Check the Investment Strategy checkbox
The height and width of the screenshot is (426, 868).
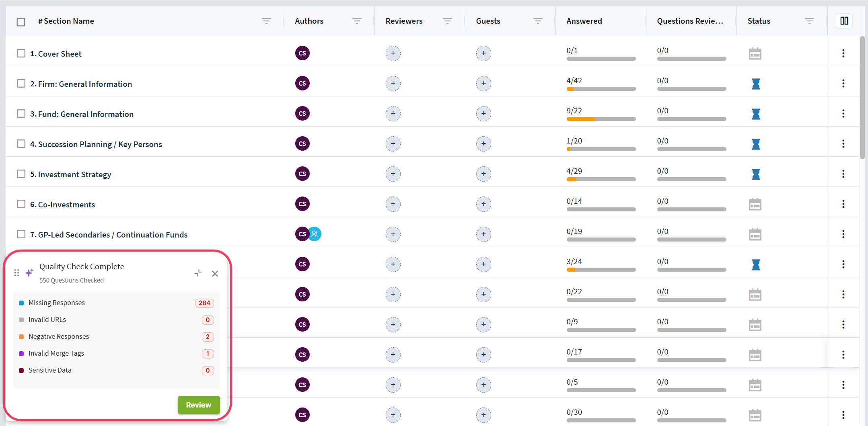pos(21,174)
